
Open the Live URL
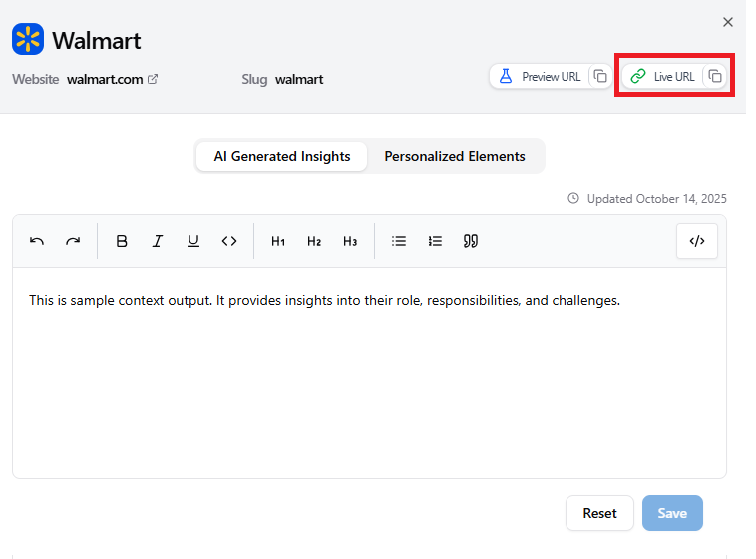(x=663, y=76)
